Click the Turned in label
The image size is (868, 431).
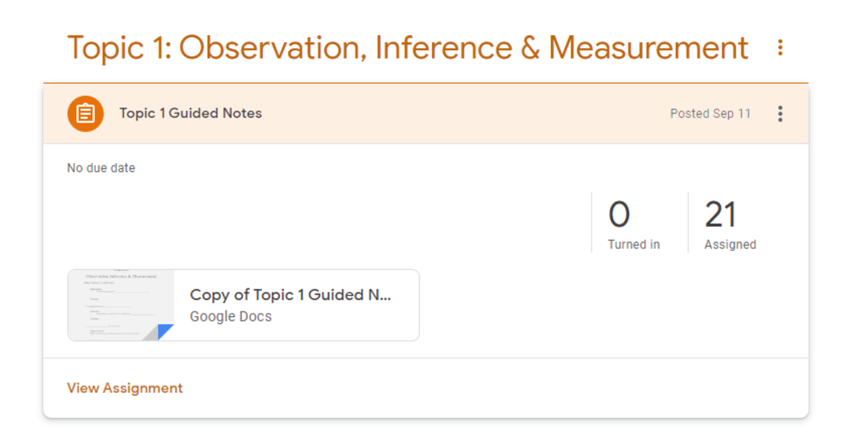(x=634, y=245)
